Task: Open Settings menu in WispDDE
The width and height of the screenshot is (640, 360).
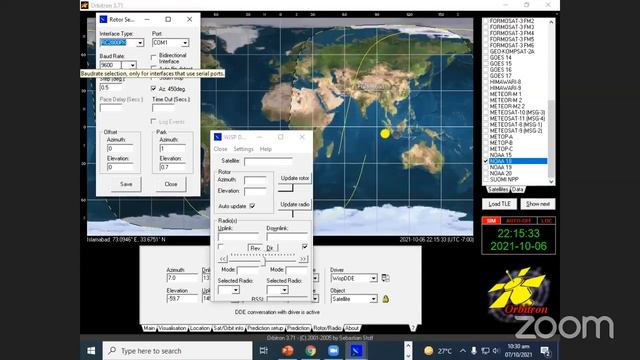Action: 243,149
